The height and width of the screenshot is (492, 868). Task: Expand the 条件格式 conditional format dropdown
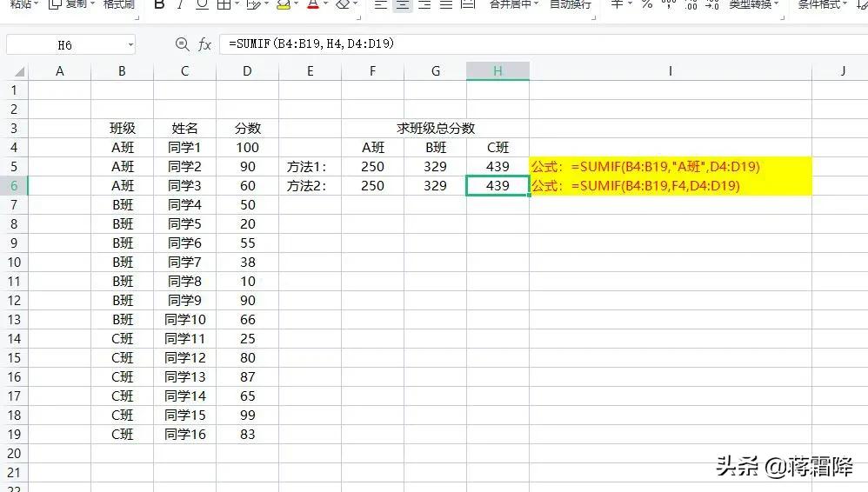click(845, 3)
